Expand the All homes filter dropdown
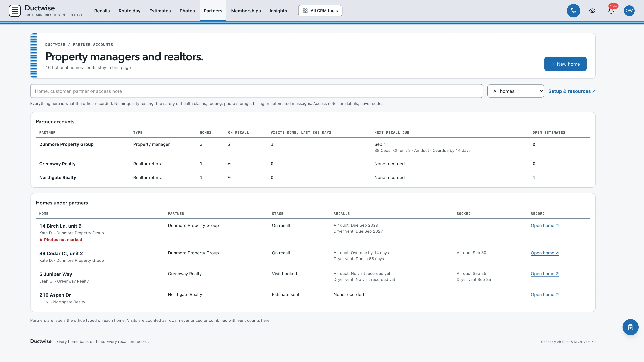Image resolution: width=644 pixels, height=362 pixels. [x=516, y=91]
